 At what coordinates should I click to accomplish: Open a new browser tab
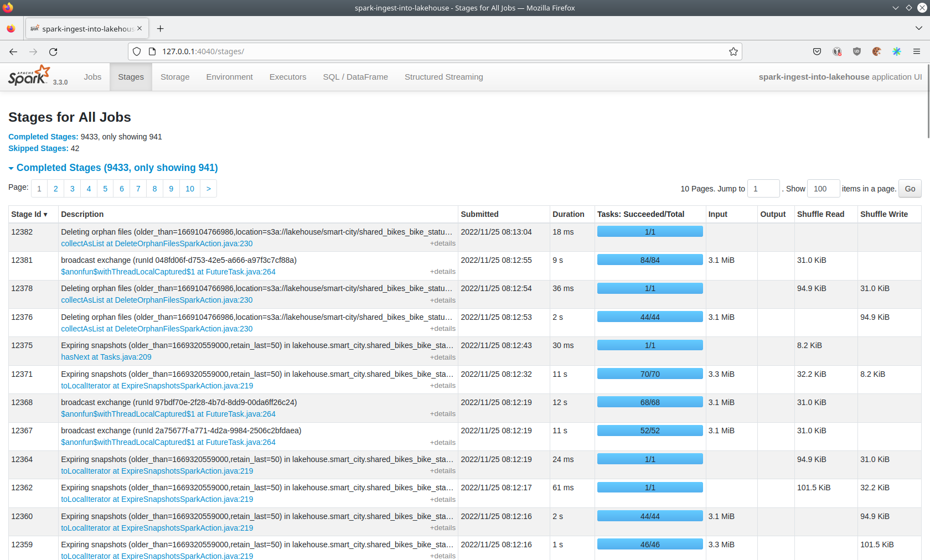click(x=160, y=29)
